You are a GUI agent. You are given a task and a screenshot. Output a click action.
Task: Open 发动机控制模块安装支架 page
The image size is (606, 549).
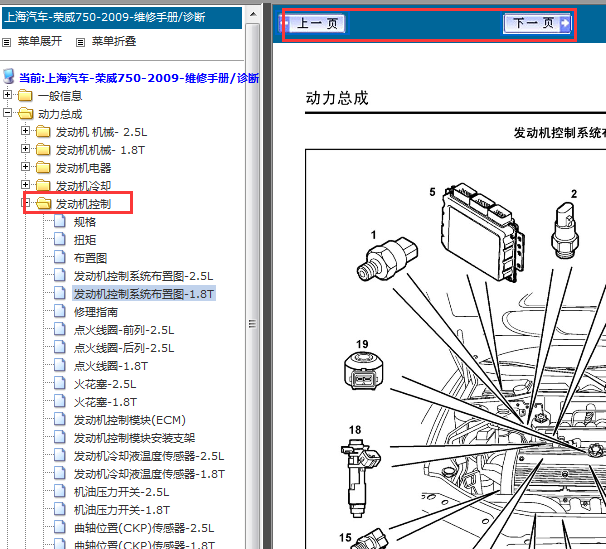(x=134, y=438)
